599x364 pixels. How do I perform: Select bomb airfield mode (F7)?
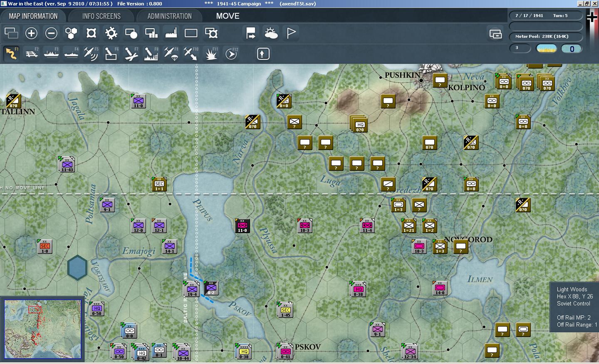pos(131,54)
